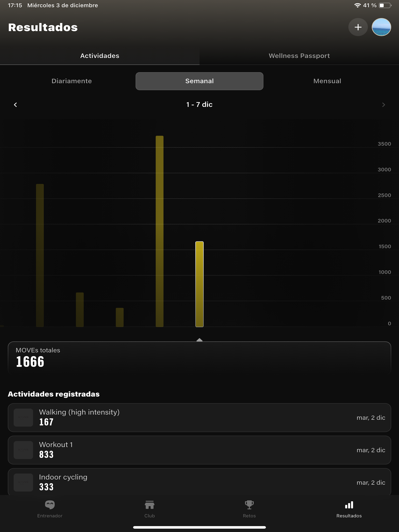Open the Resultados chart tab
This screenshot has width=399, height=532.
click(x=349, y=509)
